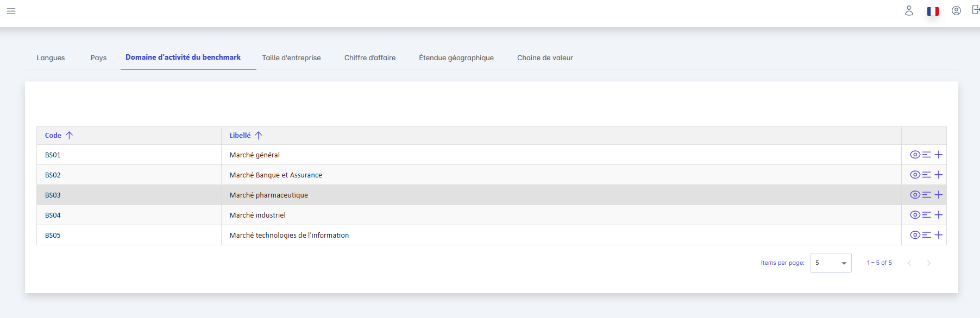980x318 pixels.
Task: Toggle eye view icon for Marché général
Action: [x=915, y=155]
